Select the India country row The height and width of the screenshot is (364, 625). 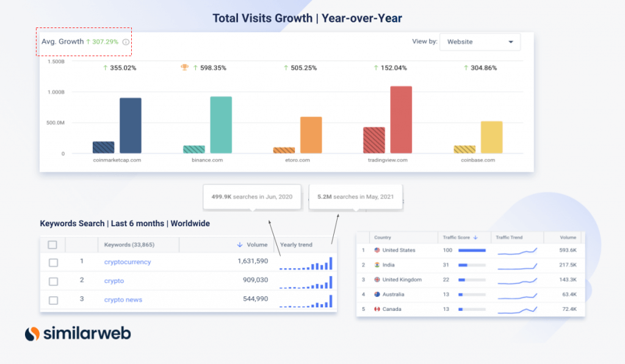(x=471, y=265)
